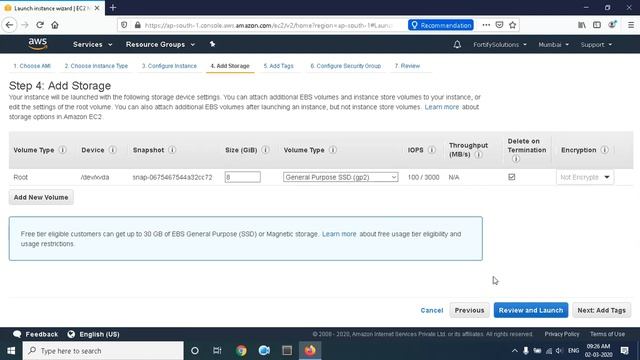Change language via English (US) footer button
This screenshot has height=360, width=640.
[93, 334]
